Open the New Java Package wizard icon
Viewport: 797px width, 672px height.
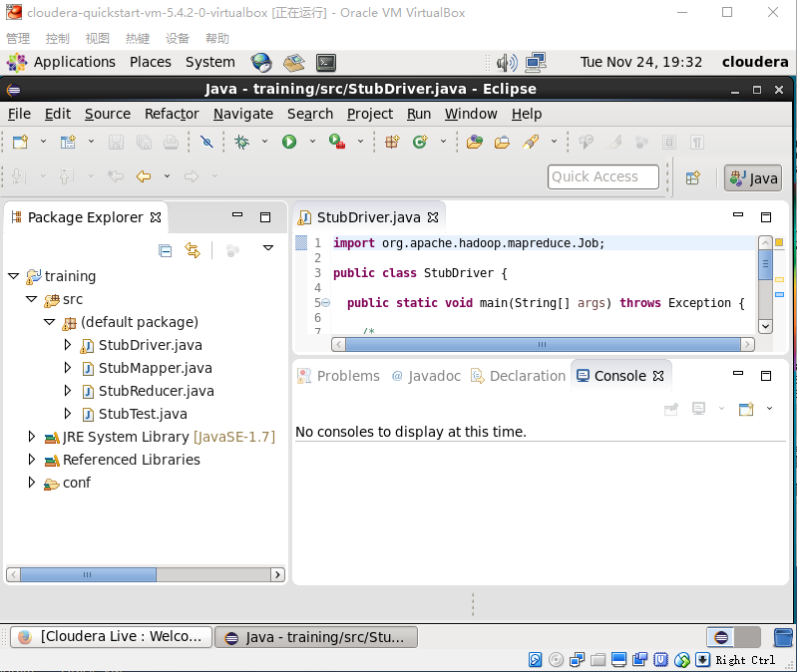392,142
